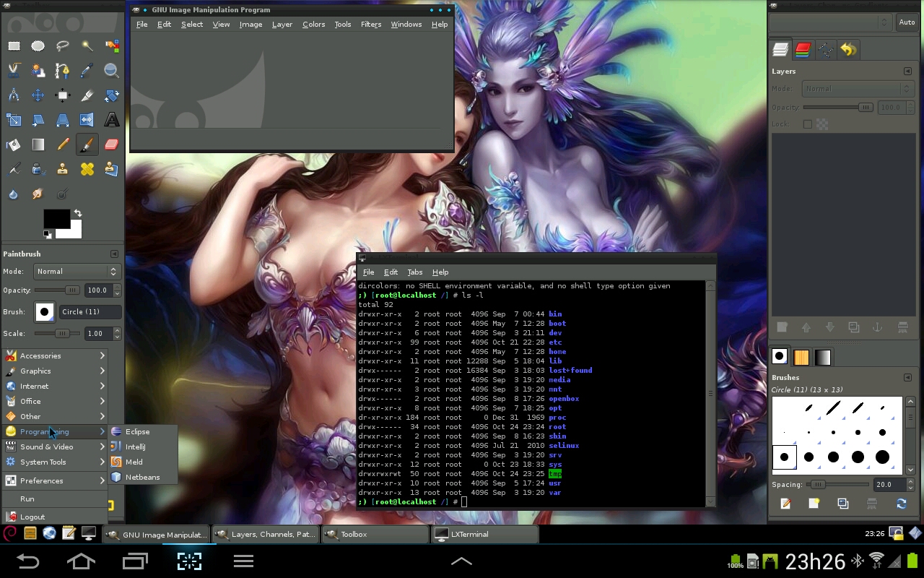
Task: Select the Zoom magnifier tool
Action: pyautogui.click(x=111, y=70)
